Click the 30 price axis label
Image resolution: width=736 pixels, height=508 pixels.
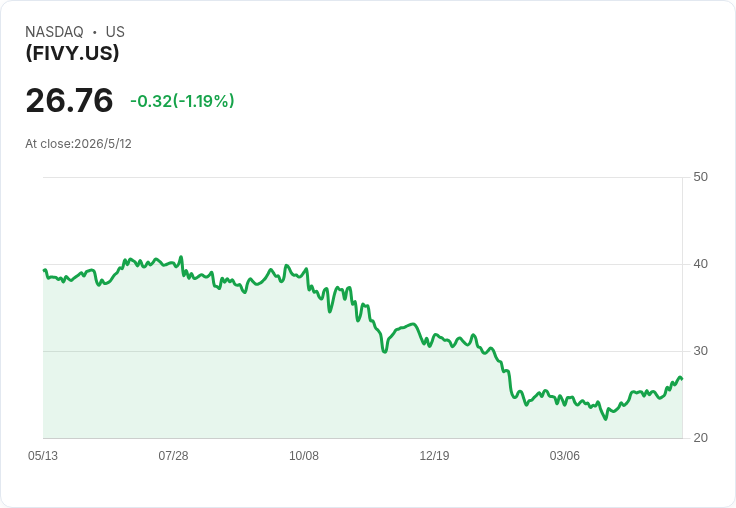(700, 351)
